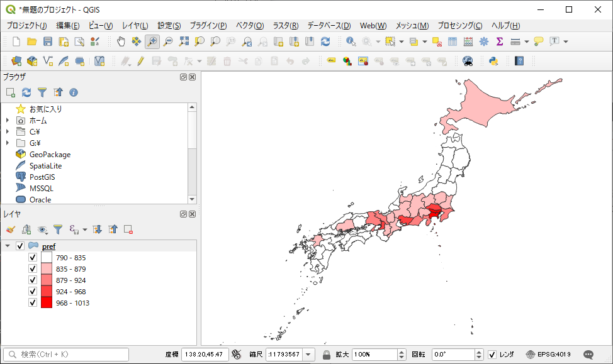Select the Pan Map hand tool
613x364 pixels.
point(121,41)
